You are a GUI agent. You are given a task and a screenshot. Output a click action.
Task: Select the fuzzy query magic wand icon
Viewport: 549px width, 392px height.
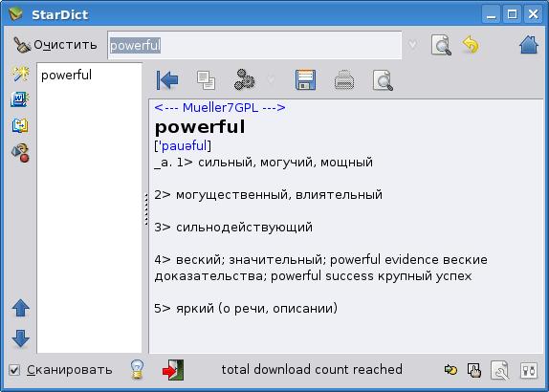tap(20, 74)
